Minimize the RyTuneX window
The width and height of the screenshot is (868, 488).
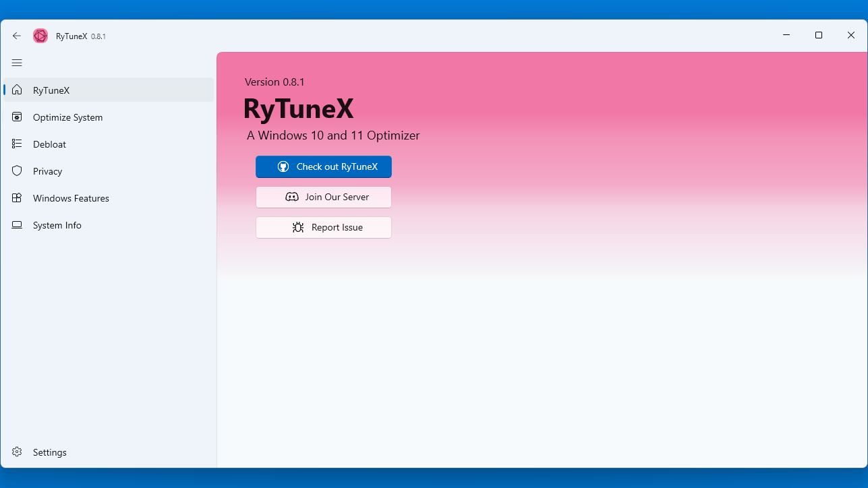click(x=786, y=35)
